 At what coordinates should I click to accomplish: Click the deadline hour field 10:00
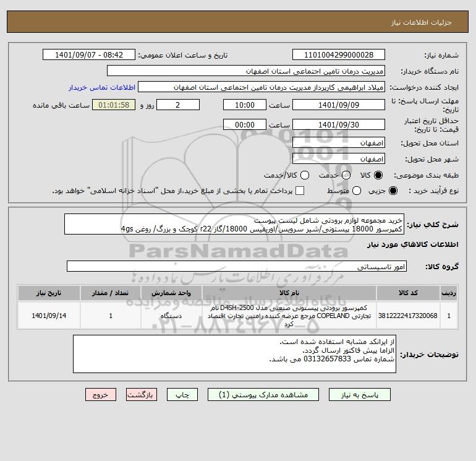[245, 105]
